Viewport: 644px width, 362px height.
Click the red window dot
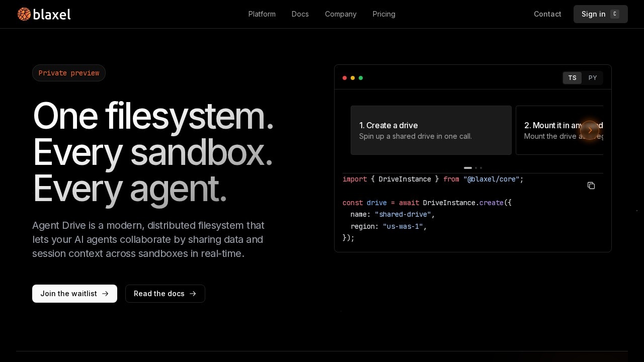click(x=345, y=78)
